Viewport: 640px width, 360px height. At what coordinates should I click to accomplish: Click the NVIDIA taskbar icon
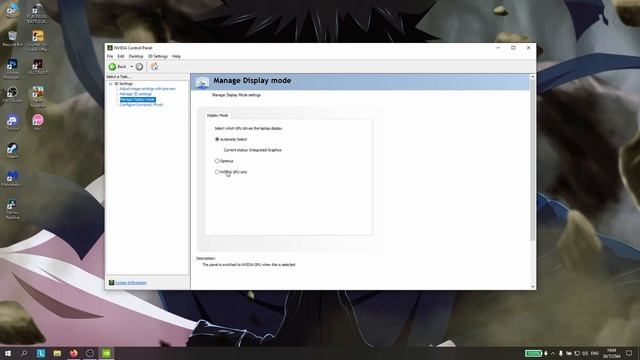point(106,353)
